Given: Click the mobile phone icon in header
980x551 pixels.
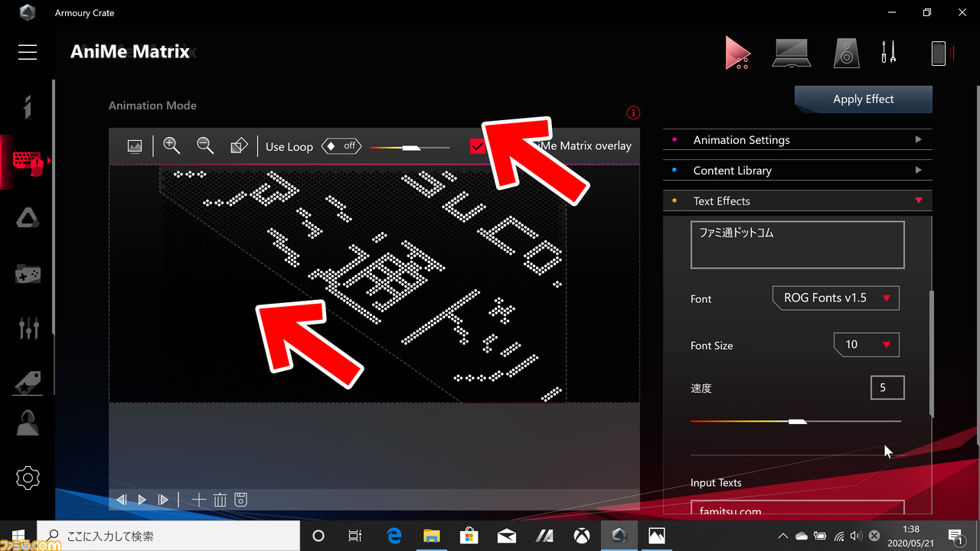Looking at the screenshot, I should tap(939, 53).
